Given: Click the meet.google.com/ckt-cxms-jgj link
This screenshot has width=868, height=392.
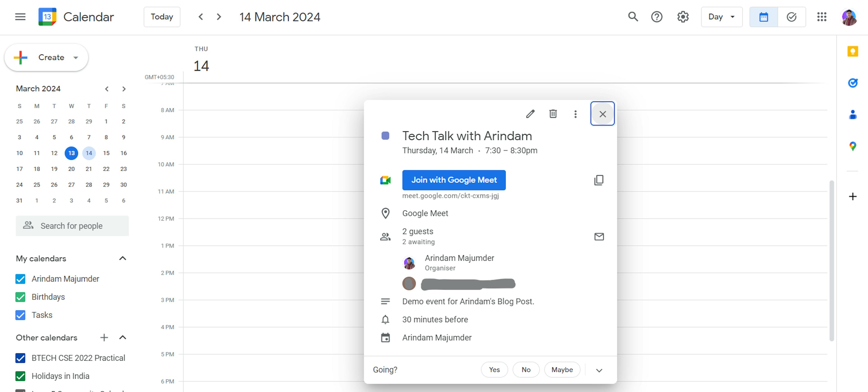Looking at the screenshot, I should [451, 196].
